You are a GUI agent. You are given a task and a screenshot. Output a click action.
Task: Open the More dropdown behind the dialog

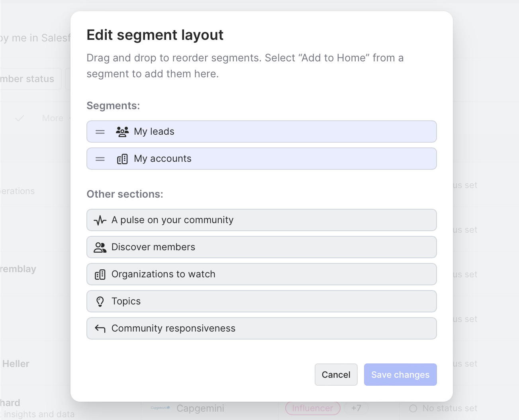56,118
